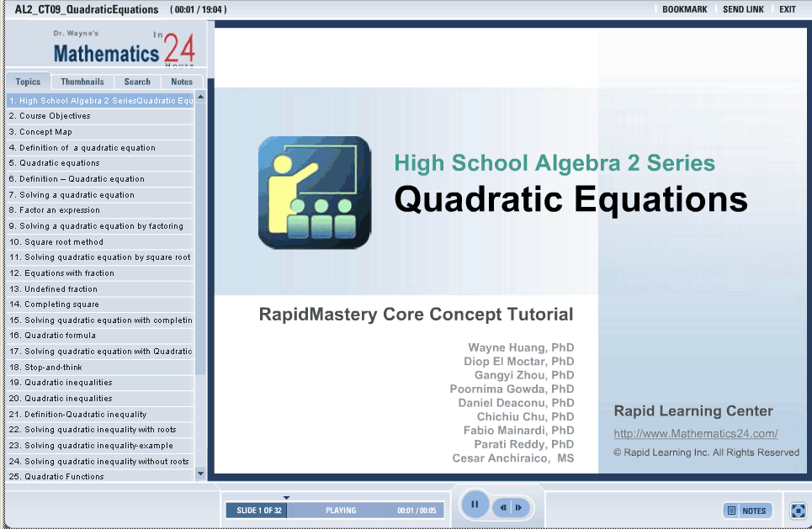Image resolution: width=812 pixels, height=529 pixels.
Task: Exit the tutorial player
Action: (787, 9)
